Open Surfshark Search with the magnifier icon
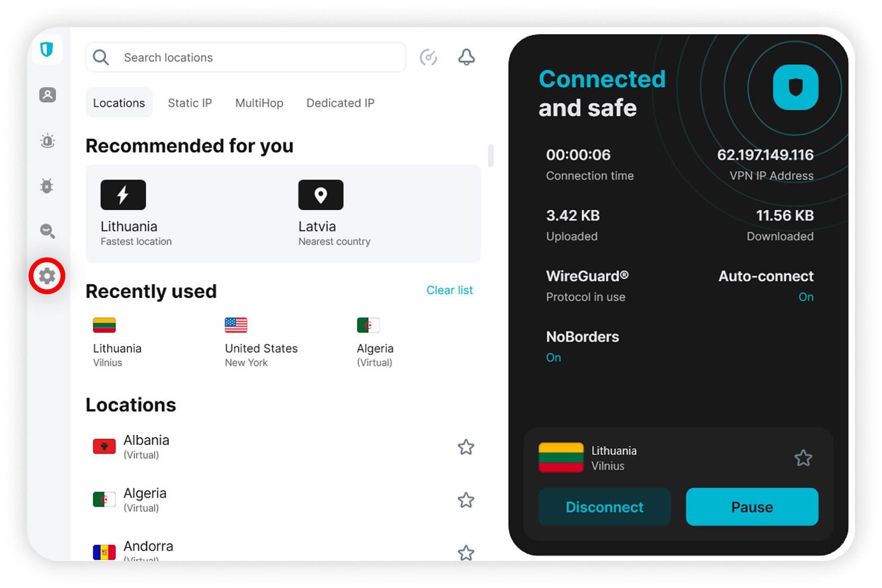Viewport: 882px width, 588px height. [x=47, y=231]
